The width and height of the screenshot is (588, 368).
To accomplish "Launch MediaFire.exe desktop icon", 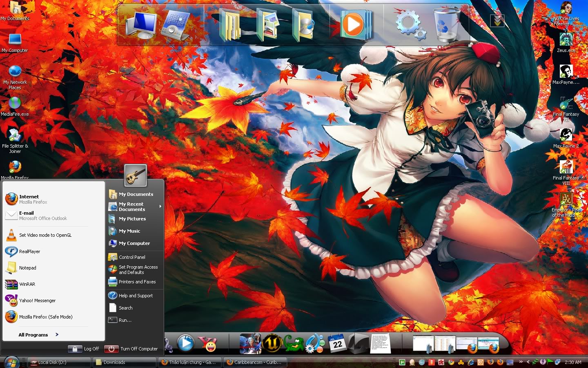I will [x=15, y=107].
